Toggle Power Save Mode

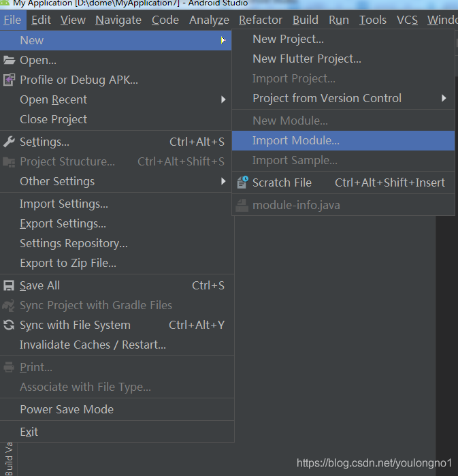pos(117,409)
